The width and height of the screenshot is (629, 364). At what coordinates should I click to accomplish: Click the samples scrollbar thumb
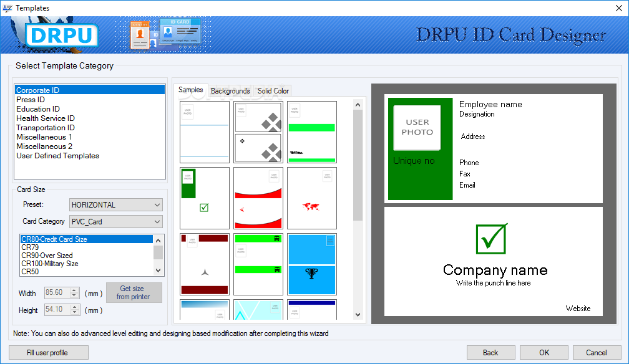point(358,165)
